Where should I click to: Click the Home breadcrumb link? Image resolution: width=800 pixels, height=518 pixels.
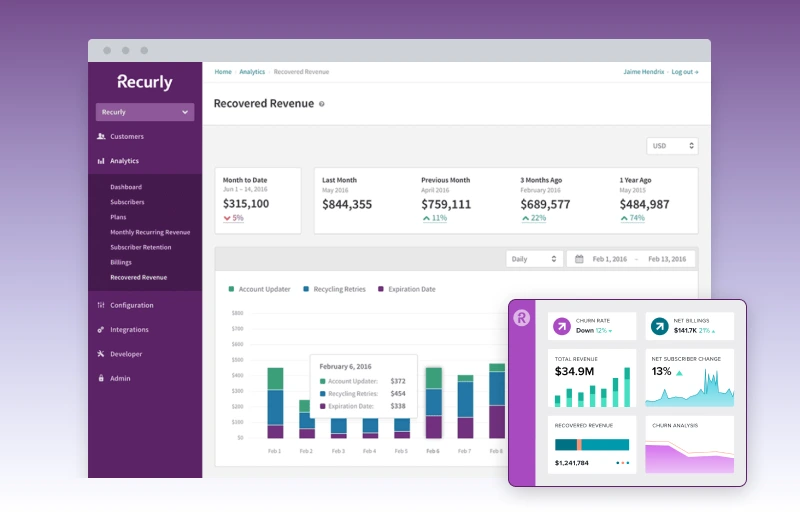point(223,72)
